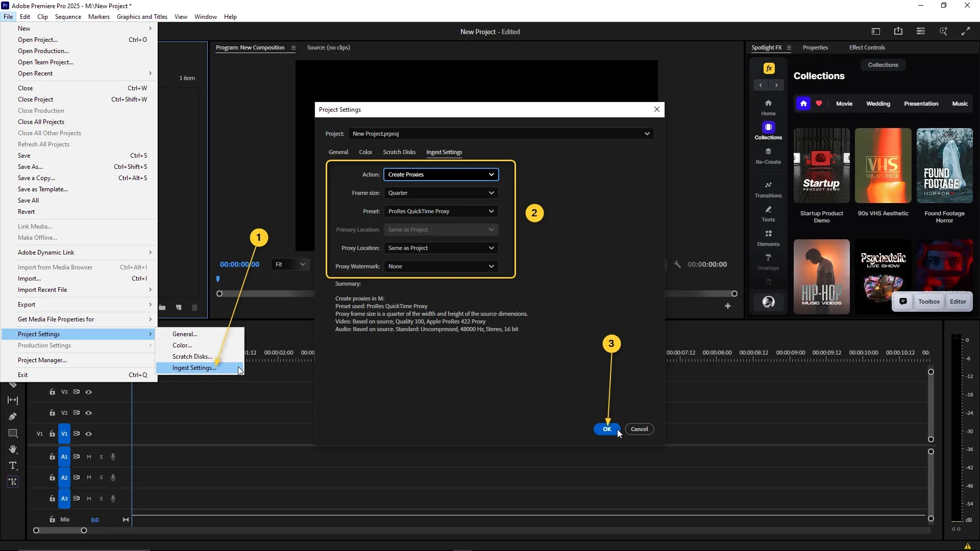This screenshot has width=980, height=551.
Task: Open Re-Create in the Spotlight FX sidebar
Action: pyautogui.click(x=768, y=156)
